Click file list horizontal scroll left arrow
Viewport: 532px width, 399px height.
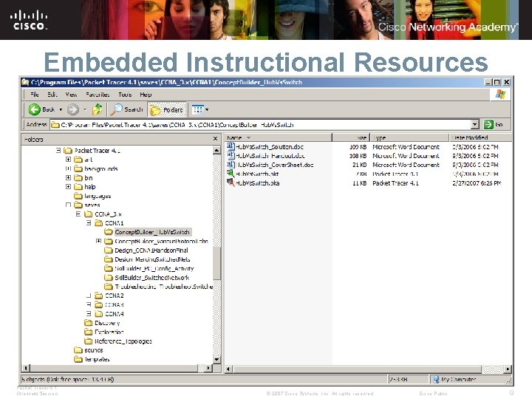point(228,369)
